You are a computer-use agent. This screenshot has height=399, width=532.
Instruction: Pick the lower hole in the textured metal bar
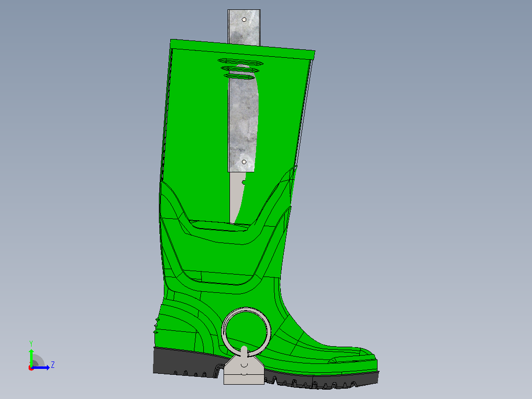point(244,162)
